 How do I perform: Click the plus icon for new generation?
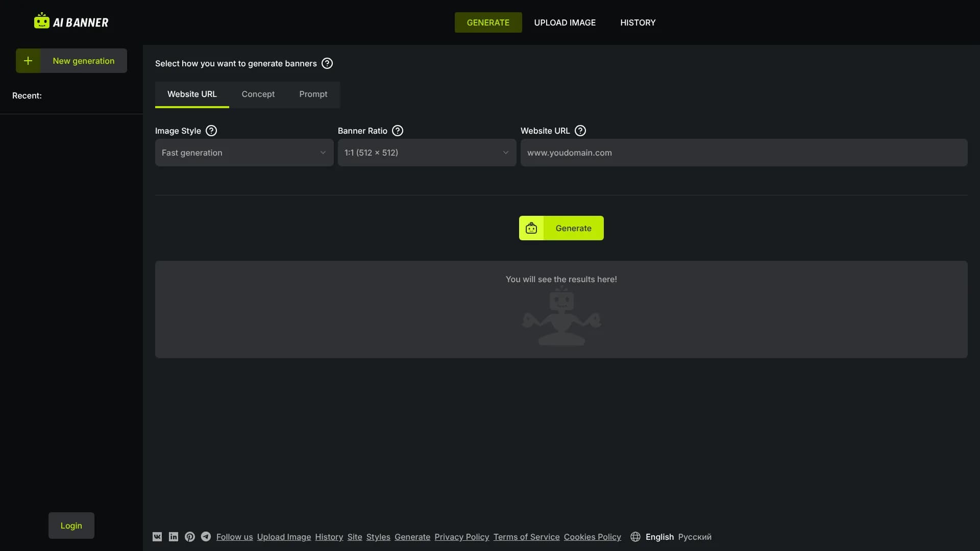point(28,61)
